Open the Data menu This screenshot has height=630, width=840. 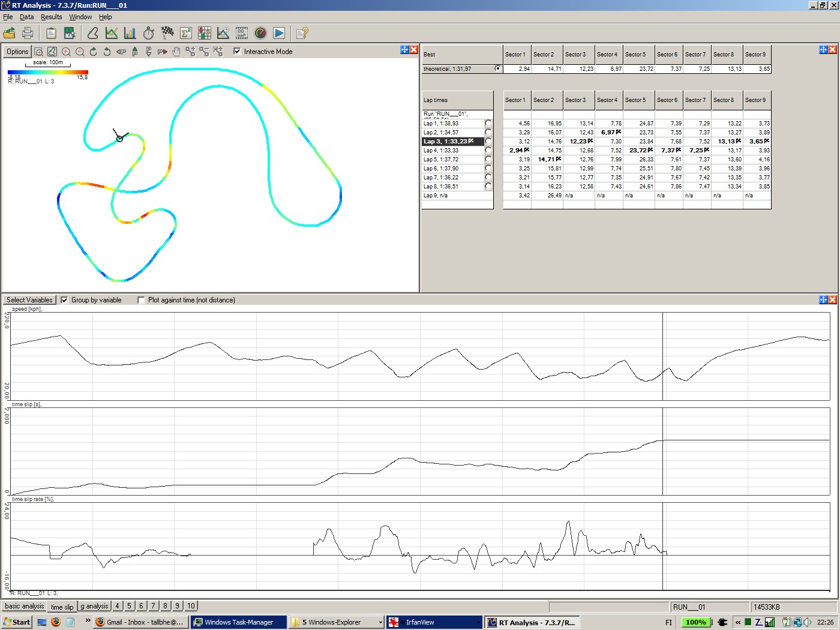(x=27, y=17)
